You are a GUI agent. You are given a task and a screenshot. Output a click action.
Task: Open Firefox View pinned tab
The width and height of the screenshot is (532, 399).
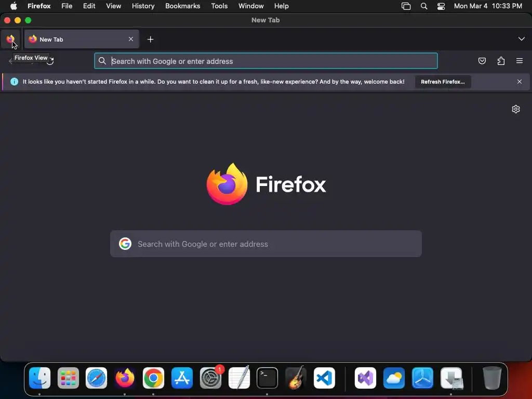tap(10, 39)
